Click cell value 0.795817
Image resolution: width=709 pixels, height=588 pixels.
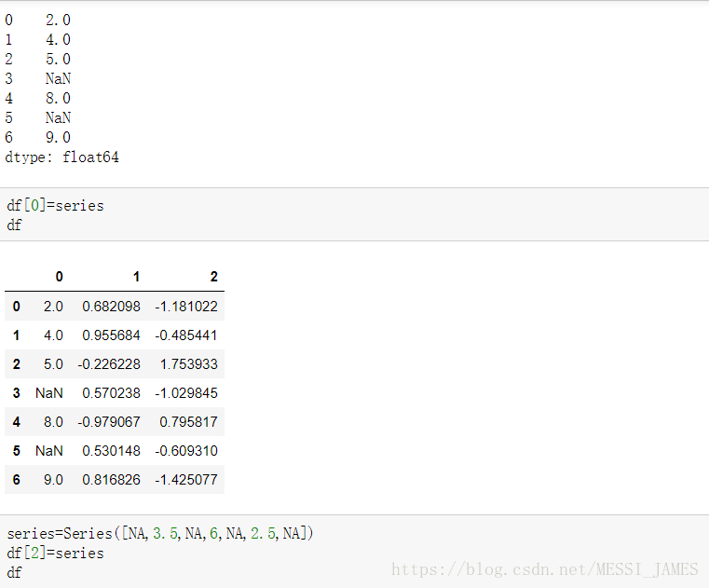click(x=189, y=422)
